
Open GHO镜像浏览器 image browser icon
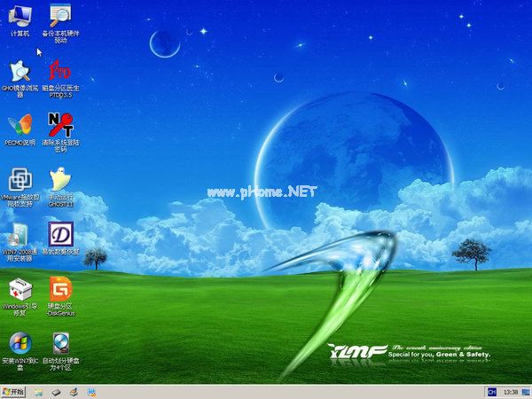pos(20,71)
